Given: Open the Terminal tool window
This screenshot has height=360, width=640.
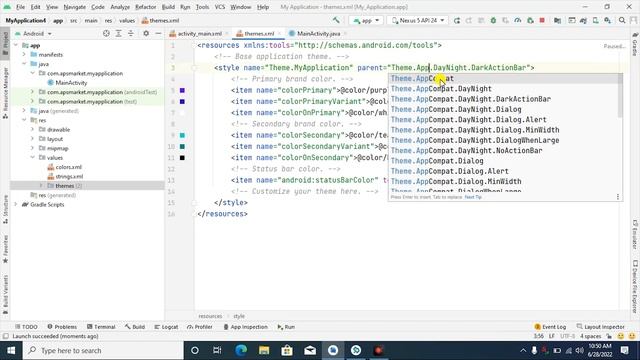Looking at the screenshot, I should coord(101,327).
